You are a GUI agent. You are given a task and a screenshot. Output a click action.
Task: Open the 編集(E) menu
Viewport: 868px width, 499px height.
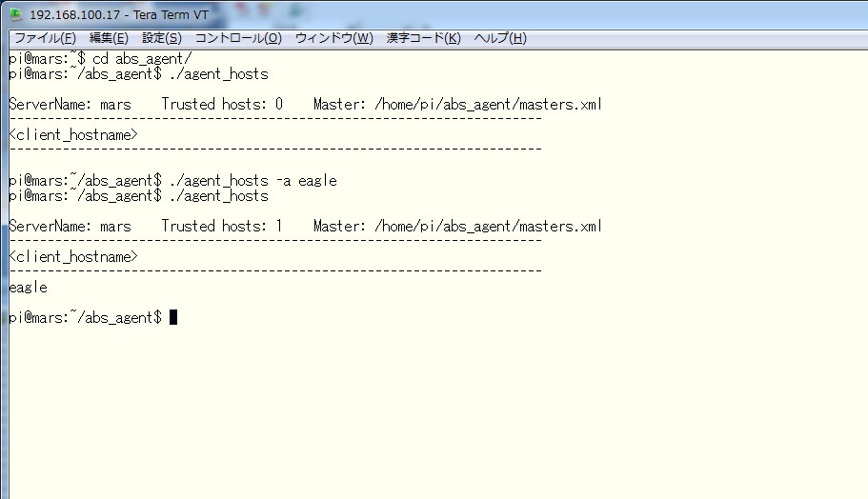[109, 38]
